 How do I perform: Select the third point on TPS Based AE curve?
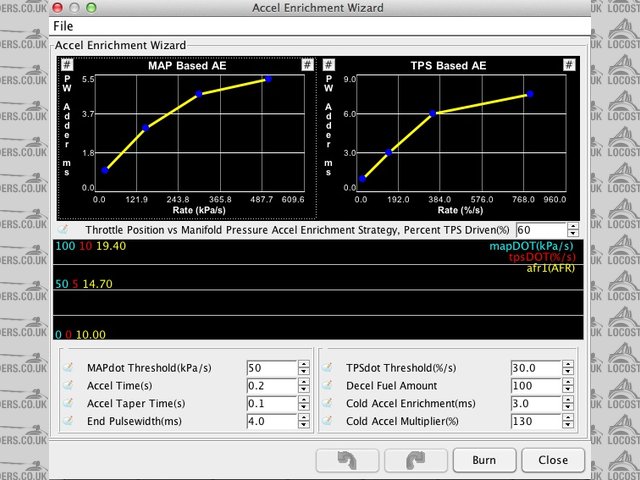click(433, 113)
